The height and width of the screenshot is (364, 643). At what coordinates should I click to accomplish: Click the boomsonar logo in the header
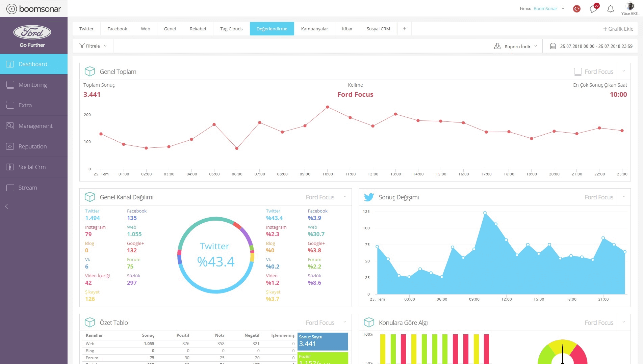[x=34, y=9]
